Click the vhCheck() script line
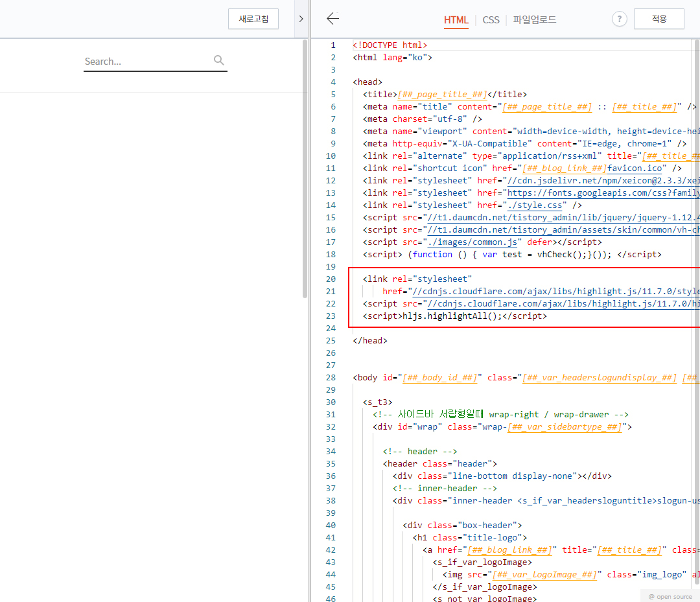This screenshot has width=700, height=602. [x=512, y=255]
